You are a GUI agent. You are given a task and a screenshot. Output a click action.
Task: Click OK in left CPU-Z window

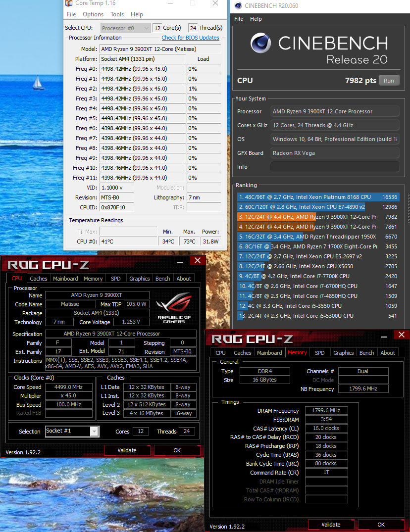click(177, 450)
